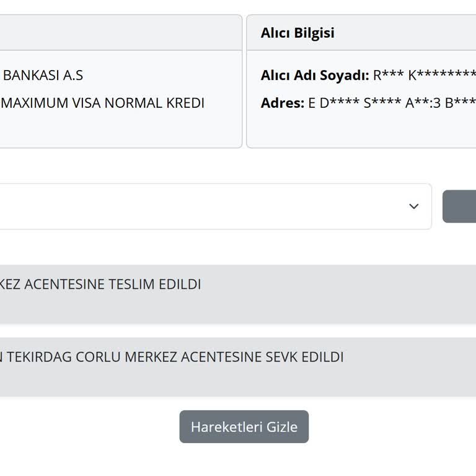Click the empty header of left card

click(x=118, y=33)
